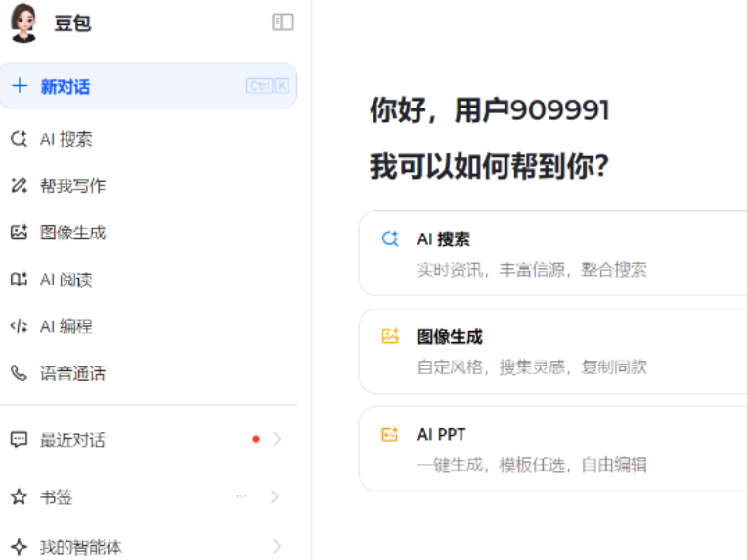Click the 我的智能体 sparkle icon

(19, 546)
